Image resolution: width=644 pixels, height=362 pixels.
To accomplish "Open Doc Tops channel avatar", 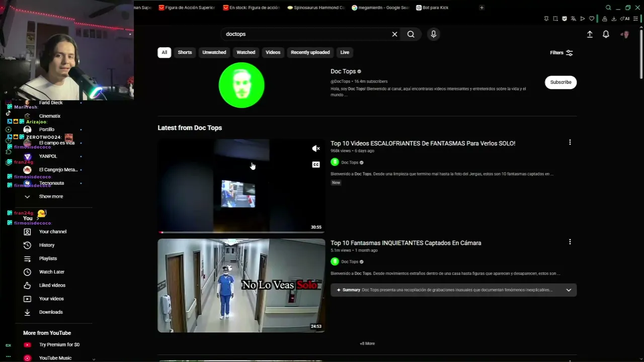I will click(242, 85).
